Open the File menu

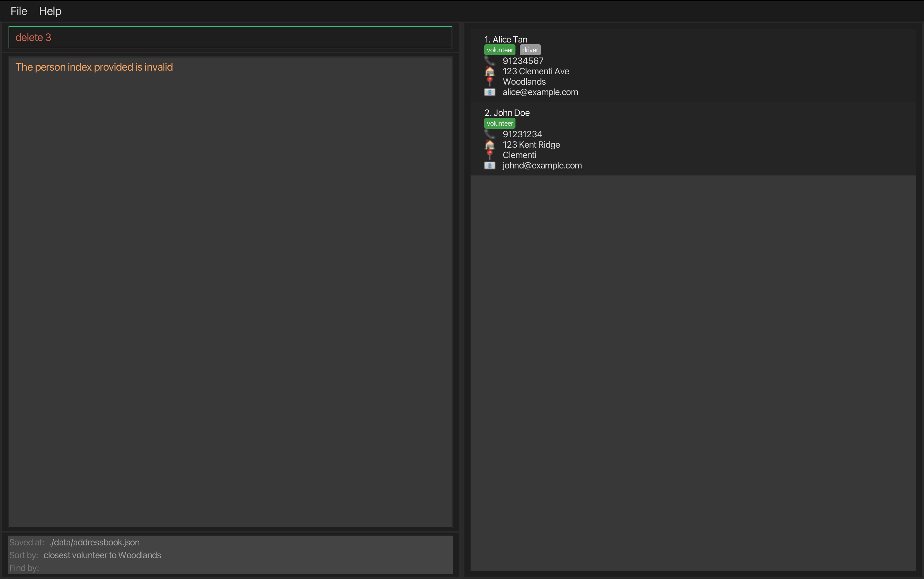point(19,11)
